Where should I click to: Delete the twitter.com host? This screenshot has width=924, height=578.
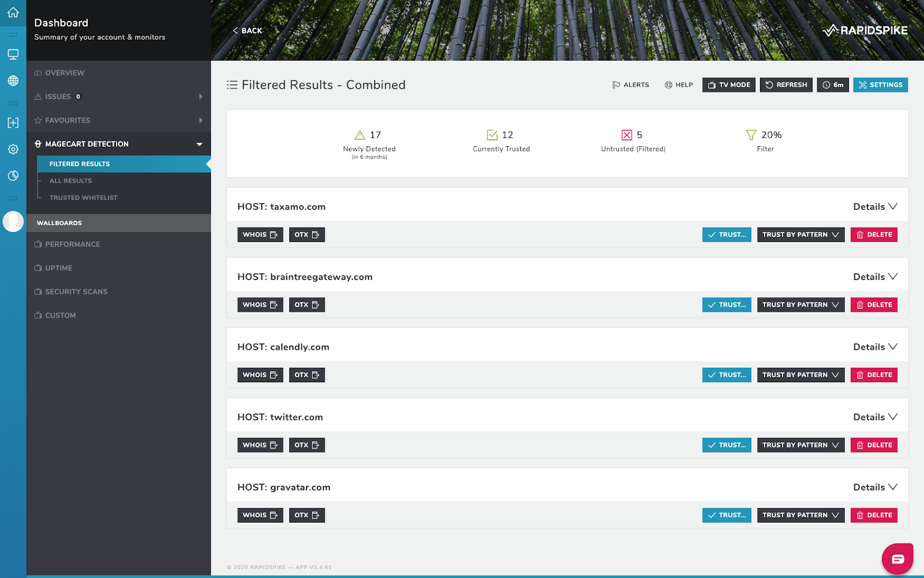[874, 445]
